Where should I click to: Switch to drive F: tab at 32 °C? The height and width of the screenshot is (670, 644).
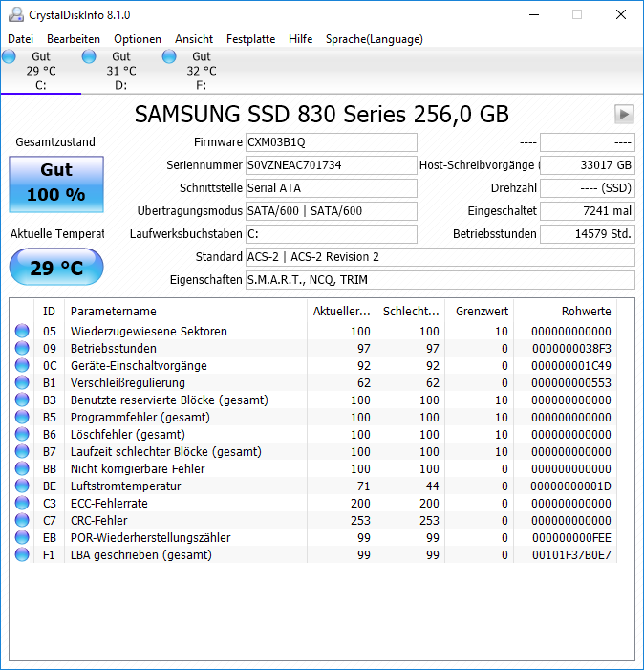(x=202, y=71)
